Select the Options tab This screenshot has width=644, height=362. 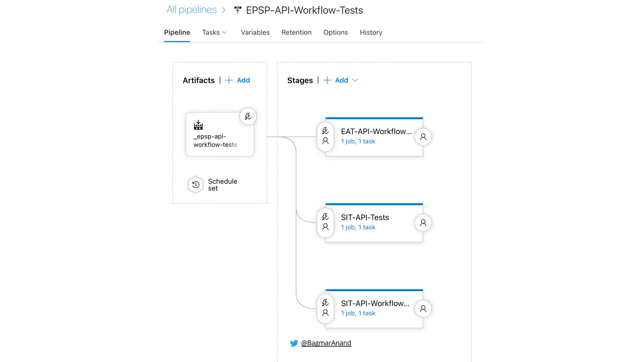[x=336, y=32]
